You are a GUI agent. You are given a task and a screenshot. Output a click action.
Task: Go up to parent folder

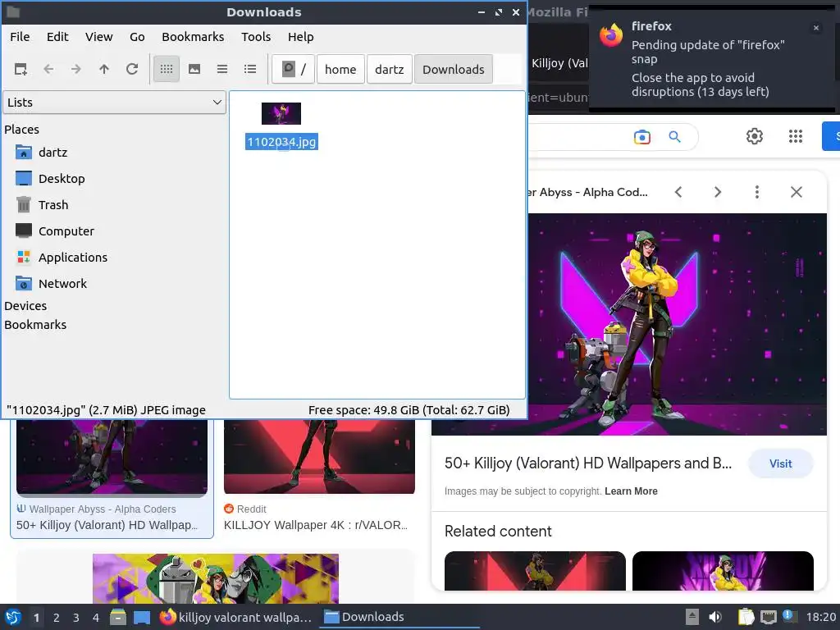pos(104,69)
